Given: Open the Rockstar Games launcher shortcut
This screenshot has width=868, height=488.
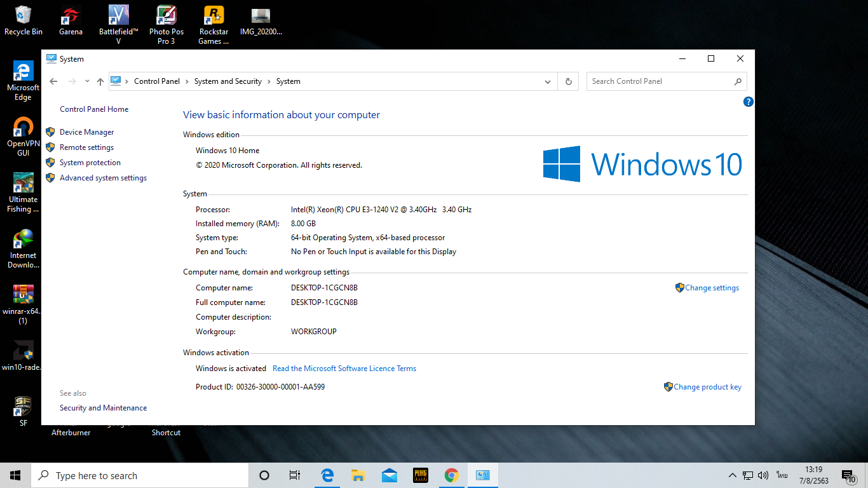Looking at the screenshot, I should 214,25.
